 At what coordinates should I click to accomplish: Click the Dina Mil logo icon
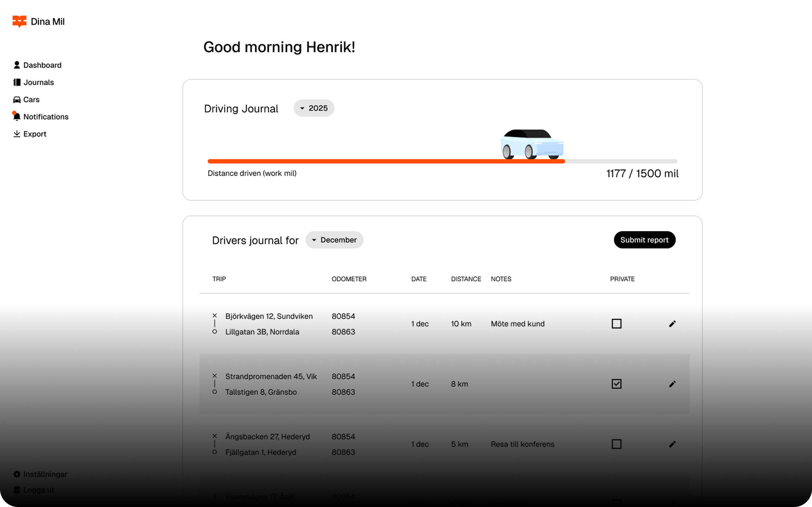pyautogui.click(x=19, y=21)
